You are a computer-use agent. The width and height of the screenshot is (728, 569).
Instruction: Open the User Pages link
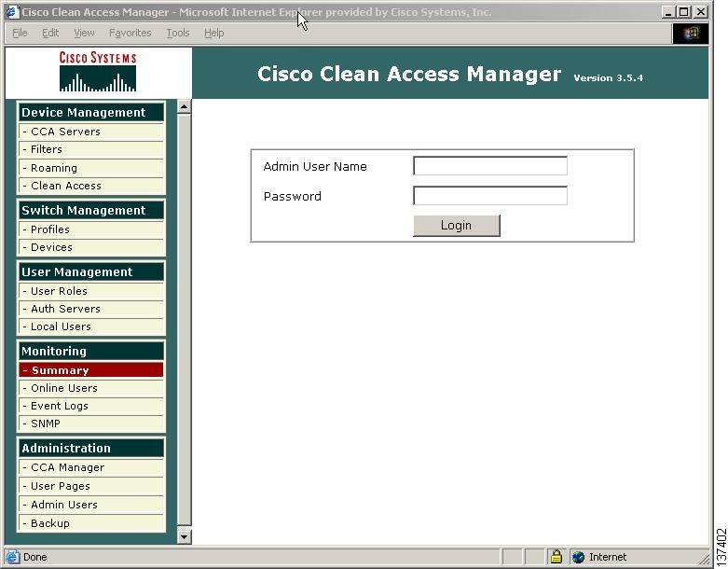pyautogui.click(x=91, y=486)
